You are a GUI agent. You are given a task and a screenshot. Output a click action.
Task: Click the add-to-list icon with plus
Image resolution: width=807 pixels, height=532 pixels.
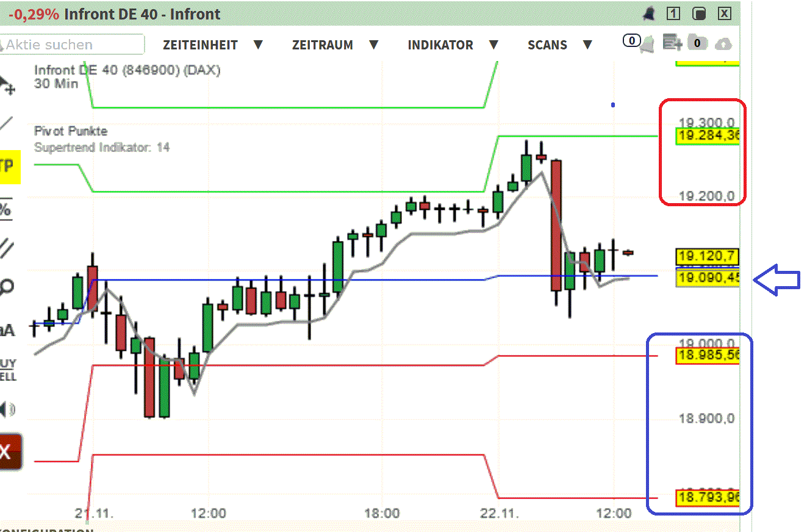click(672, 43)
